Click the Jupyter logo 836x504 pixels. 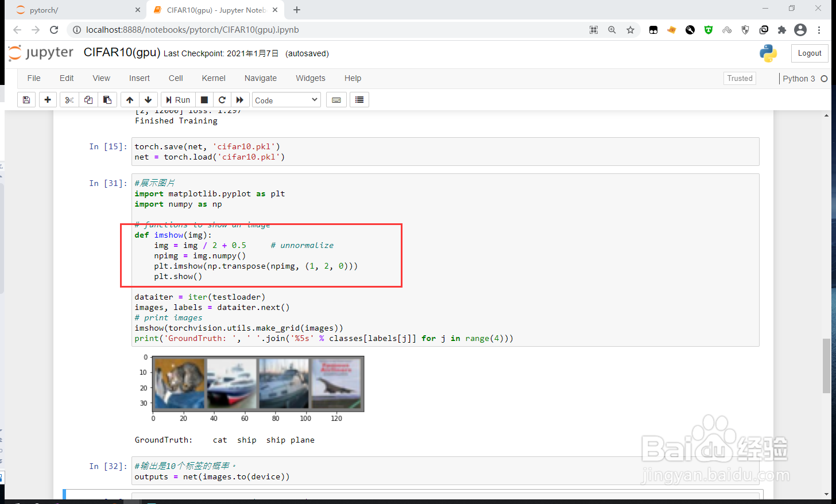[x=41, y=53]
